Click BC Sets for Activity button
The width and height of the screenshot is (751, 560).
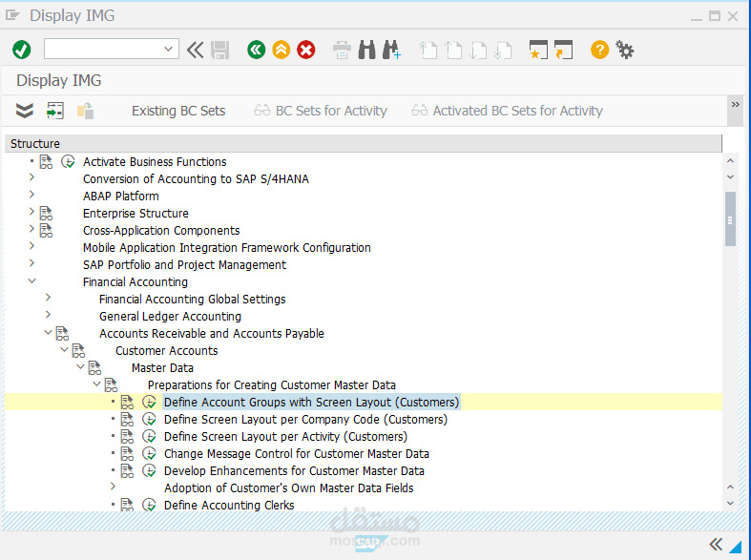[321, 111]
